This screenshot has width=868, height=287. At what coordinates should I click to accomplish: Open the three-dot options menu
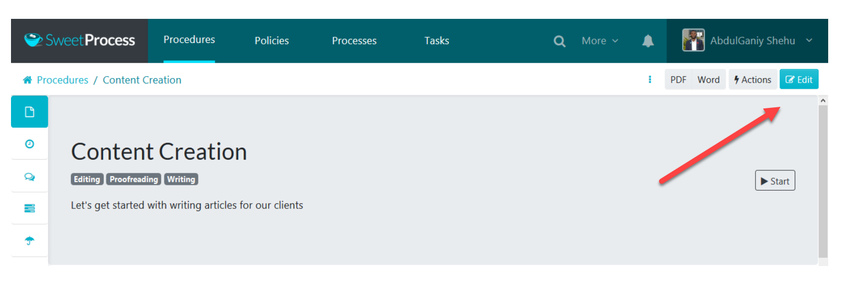[650, 80]
